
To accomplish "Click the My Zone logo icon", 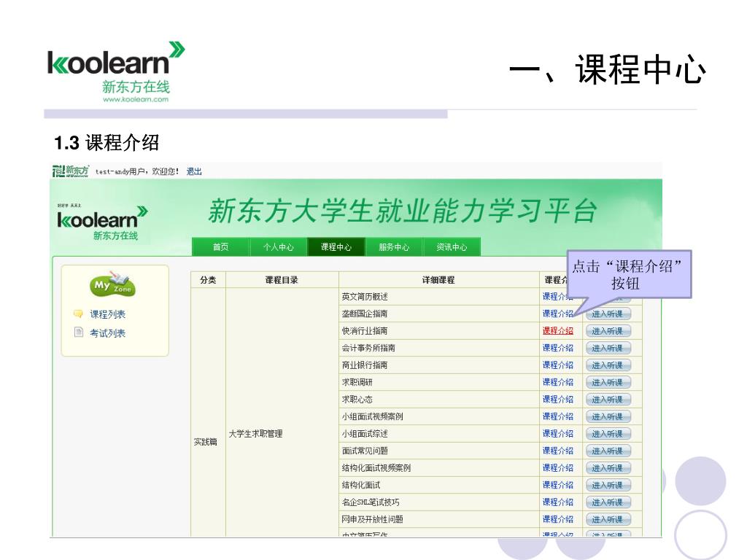I will (113, 284).
